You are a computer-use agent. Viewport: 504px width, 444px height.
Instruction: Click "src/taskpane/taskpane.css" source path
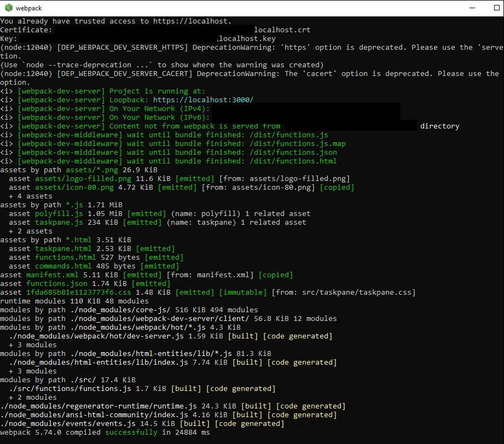(x=357, y=293)
